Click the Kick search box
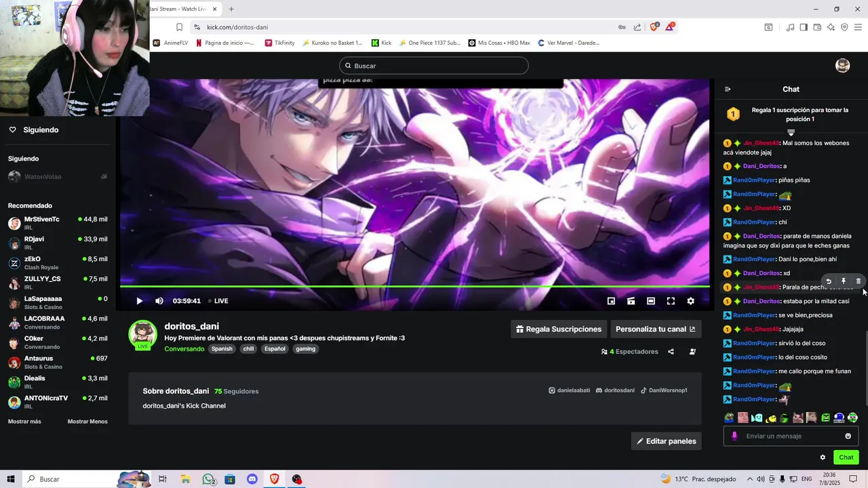 click(x=434, y=66)
